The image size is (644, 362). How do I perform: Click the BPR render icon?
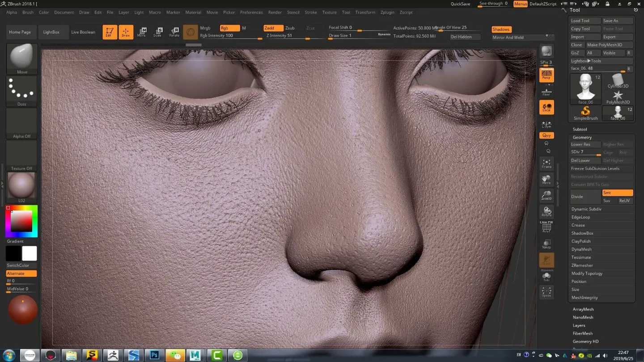tap(546, 51)
